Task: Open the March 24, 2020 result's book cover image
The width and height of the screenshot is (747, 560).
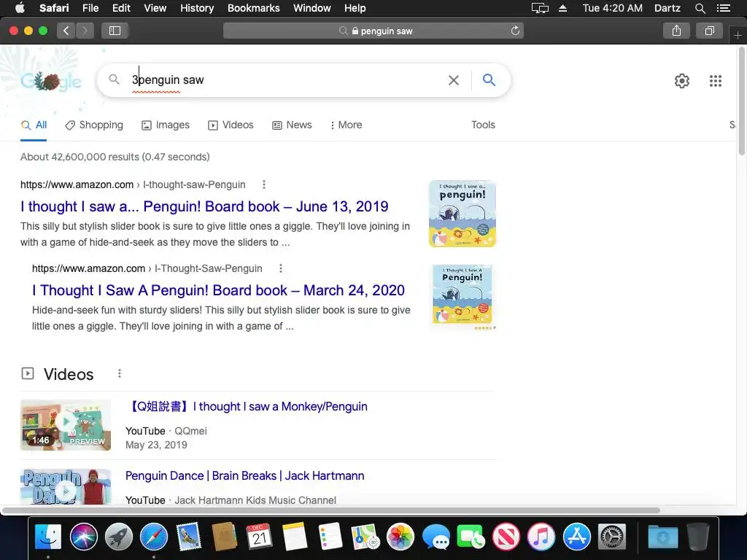Action: [x=462, y=297]
